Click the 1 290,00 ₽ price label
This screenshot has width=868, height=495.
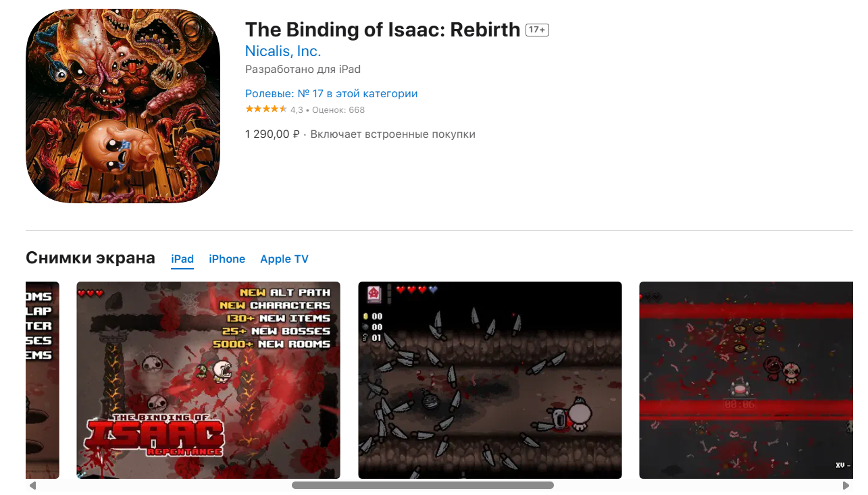click(272, 134)
